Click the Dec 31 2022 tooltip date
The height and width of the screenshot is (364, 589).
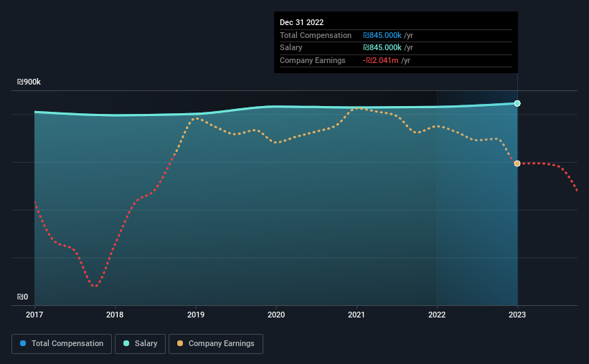point(301,22)
